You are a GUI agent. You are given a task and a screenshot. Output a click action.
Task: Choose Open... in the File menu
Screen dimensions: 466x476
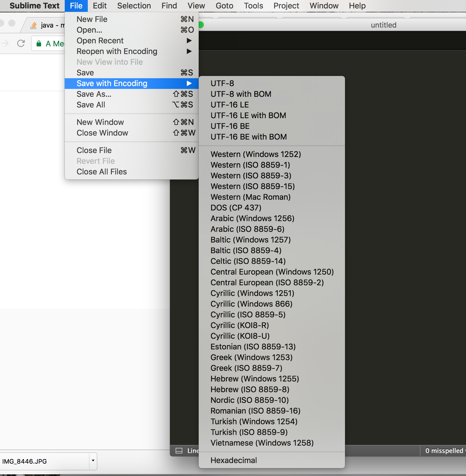pos(131,30)
